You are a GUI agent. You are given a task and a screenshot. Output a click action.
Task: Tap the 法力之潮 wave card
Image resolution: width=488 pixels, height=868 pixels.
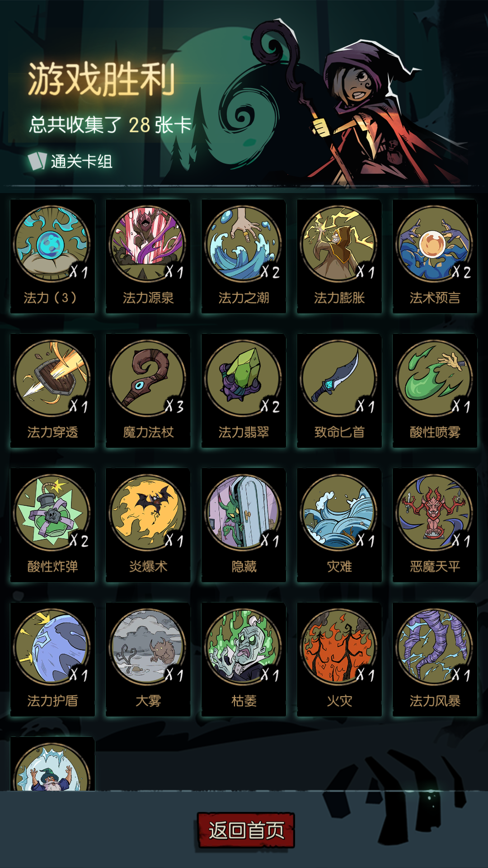click(244, 256)
